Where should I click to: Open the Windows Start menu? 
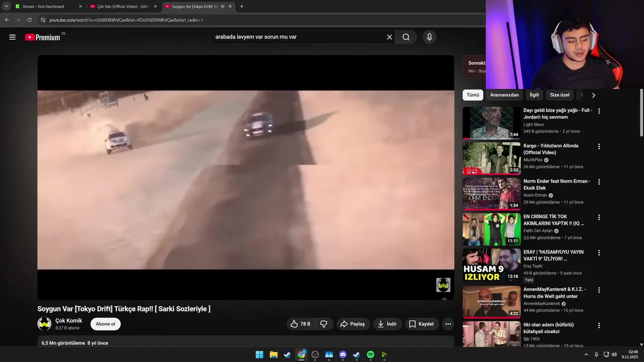pos(259,354)
